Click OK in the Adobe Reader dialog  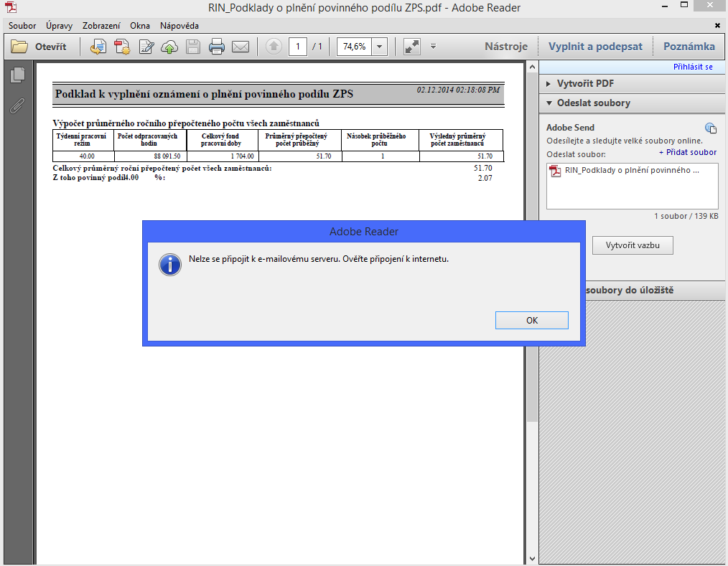tap(531, 320)
